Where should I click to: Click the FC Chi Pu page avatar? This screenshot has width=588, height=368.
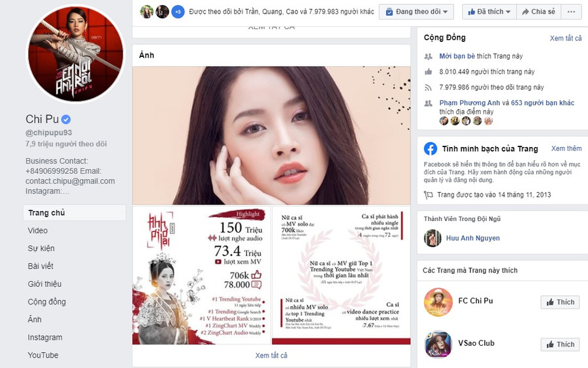click(438, 302)
